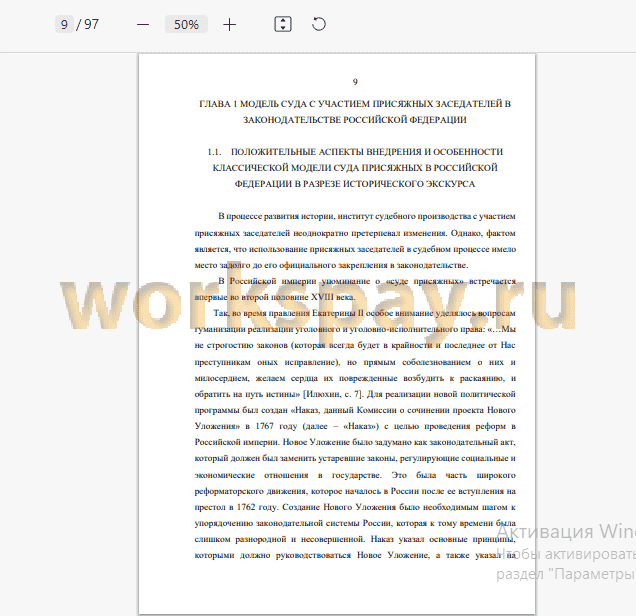The width and height of the screenshot is (636, 616).
Task: Click line 'ФЕДЕРАЦИИ В РАЗРЕЗЕ ИСТОРИЧЕСКОГО ЭКСКУРСА'
Action: pos(355,184)
